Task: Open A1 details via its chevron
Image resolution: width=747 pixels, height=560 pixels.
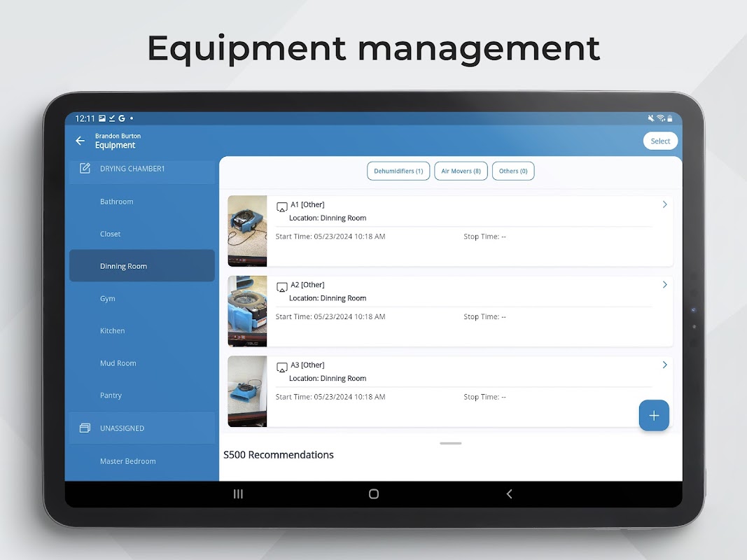Action: pos(664,204)
